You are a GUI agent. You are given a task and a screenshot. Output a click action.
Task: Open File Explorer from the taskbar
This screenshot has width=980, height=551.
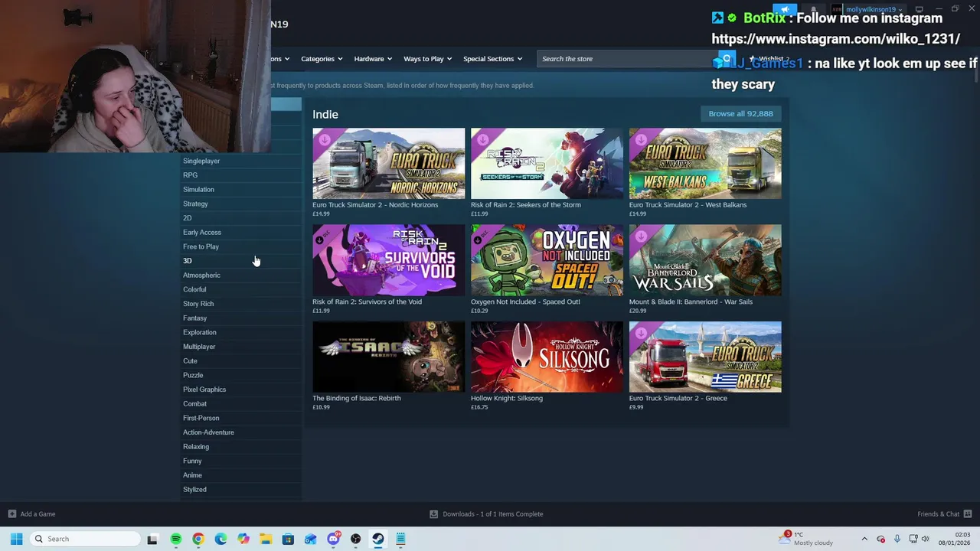point(266,539)
